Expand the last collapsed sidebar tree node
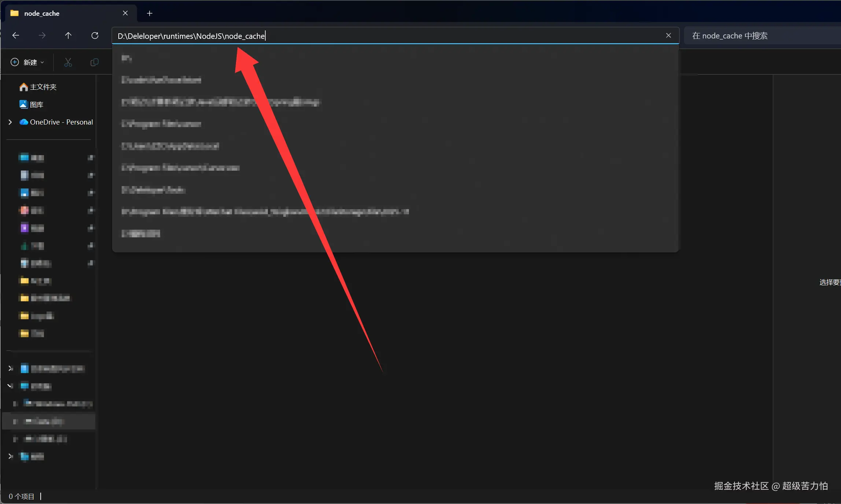The image size is (841, 504). [x=10, y=456]
